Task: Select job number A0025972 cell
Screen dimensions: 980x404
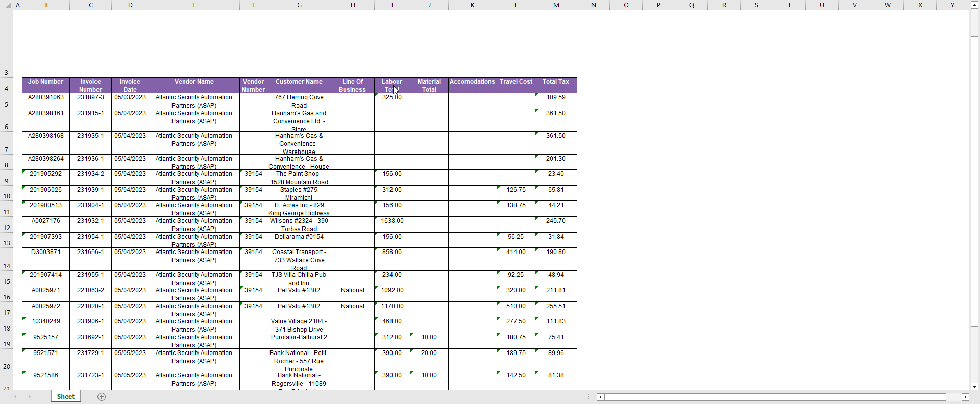Action: click(46, 310)
